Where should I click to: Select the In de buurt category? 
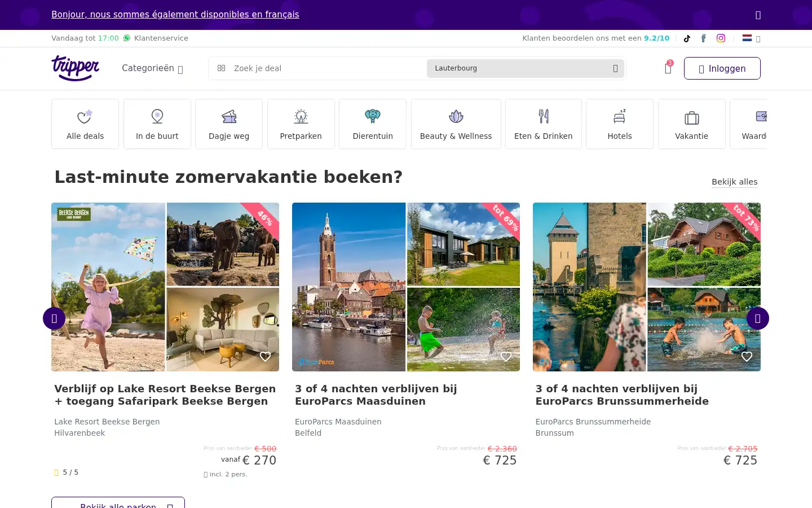[157, 124]
